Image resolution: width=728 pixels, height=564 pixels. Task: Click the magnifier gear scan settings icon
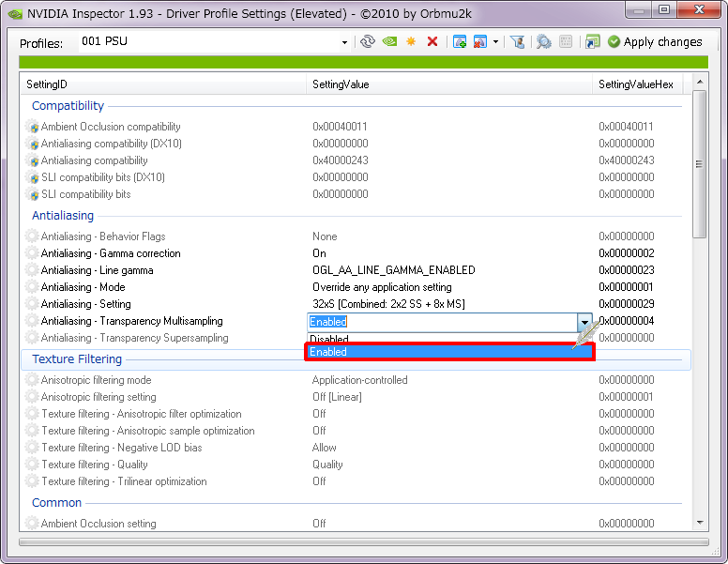(544, 42)
